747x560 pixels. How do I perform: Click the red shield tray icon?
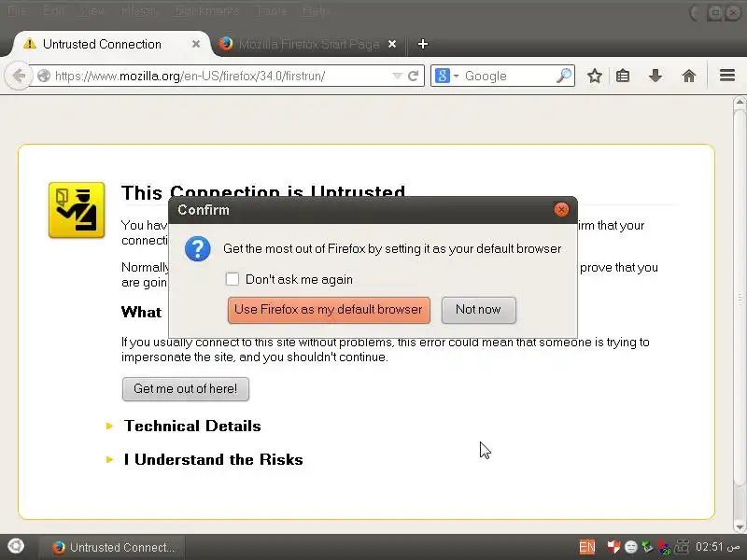[613, 547]
